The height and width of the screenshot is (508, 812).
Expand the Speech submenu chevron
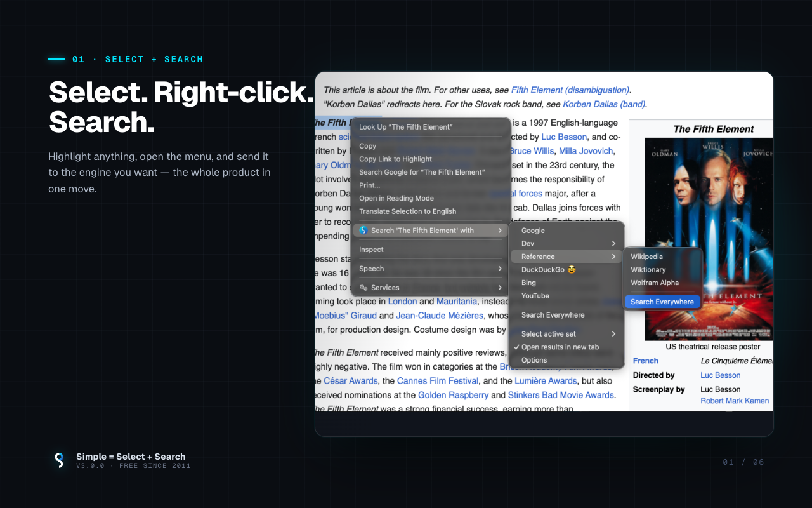point(500,269)
